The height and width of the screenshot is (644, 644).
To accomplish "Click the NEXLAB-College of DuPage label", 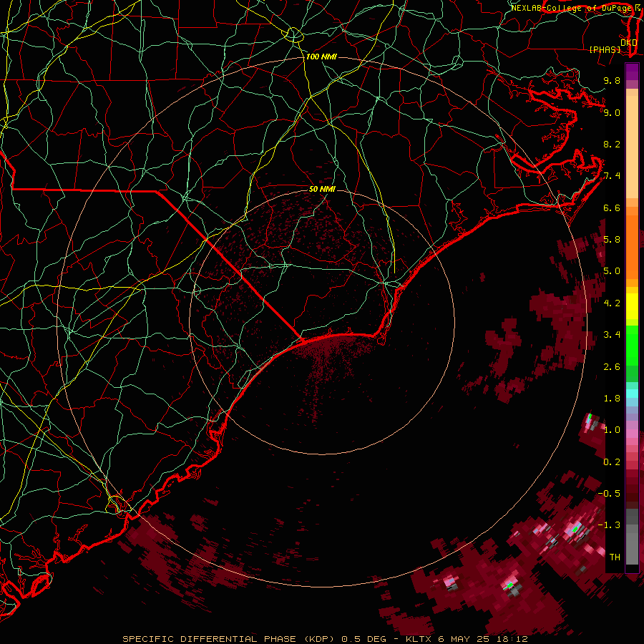I will point(571,8).
